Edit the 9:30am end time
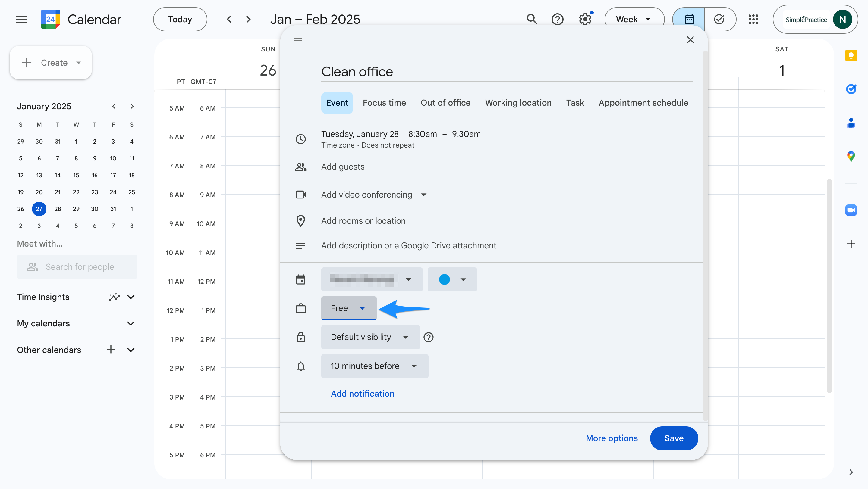The width and height of the screenshot is (868, 489). [466, 134]
